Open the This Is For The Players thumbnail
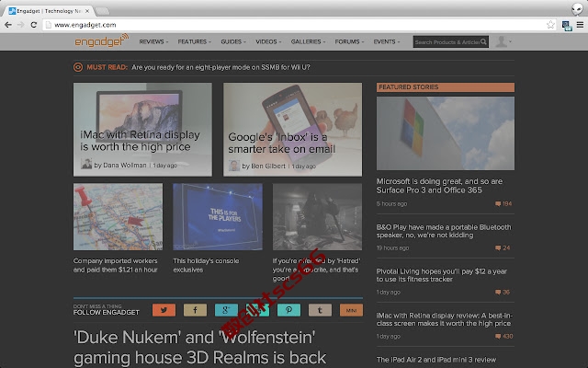The height and width of the screenshot is (368, 588). pyautogui.click(x=218, y=217)
